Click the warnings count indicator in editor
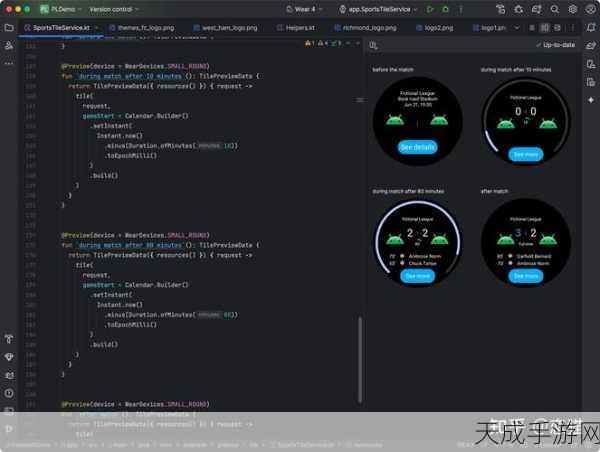 pos(310,44)
